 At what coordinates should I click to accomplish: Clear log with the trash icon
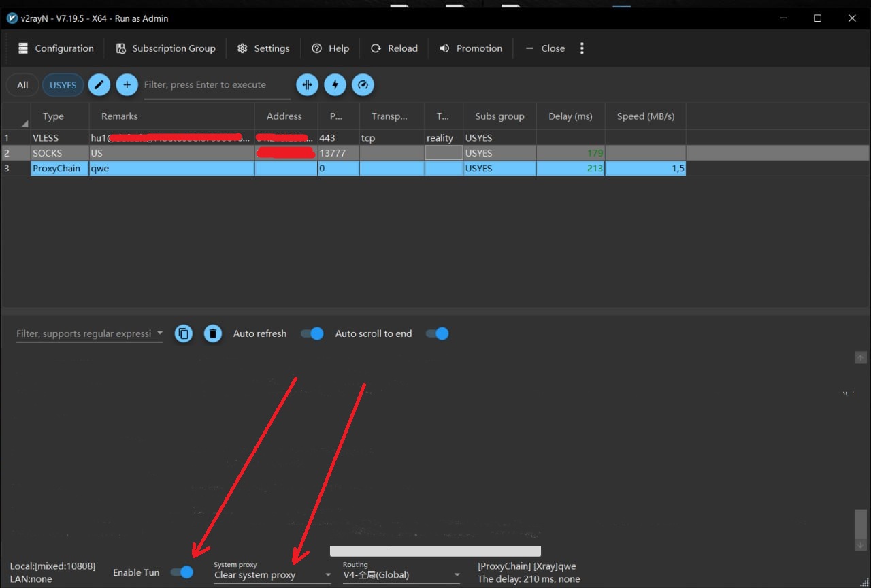pyautogui.click(x=213, y=333)
